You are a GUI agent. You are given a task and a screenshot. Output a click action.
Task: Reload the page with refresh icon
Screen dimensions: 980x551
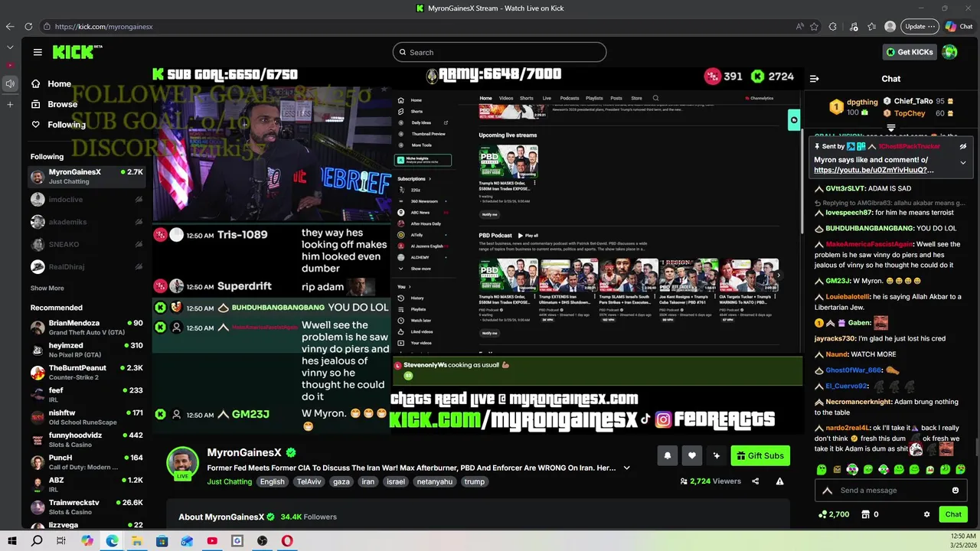click(28, 26)
